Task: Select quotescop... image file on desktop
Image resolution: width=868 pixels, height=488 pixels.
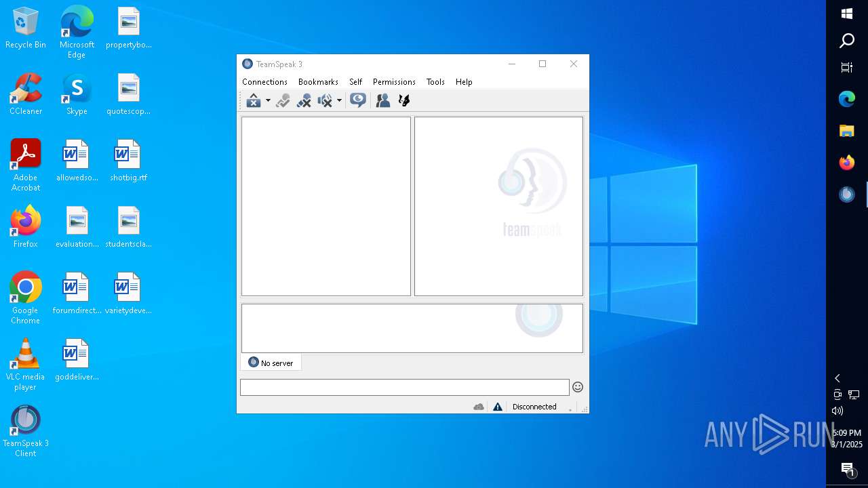Action: point(128,94)
